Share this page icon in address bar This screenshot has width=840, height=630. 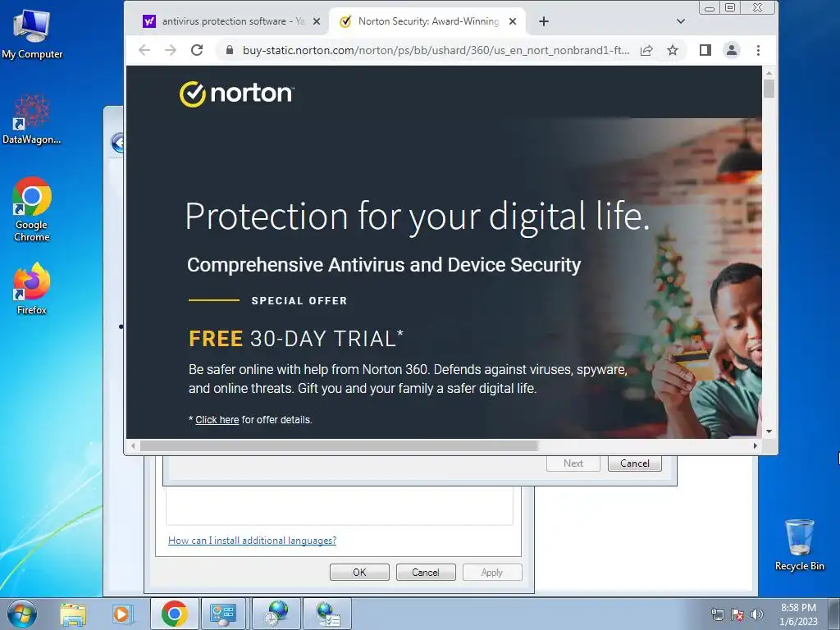(646, 50)
